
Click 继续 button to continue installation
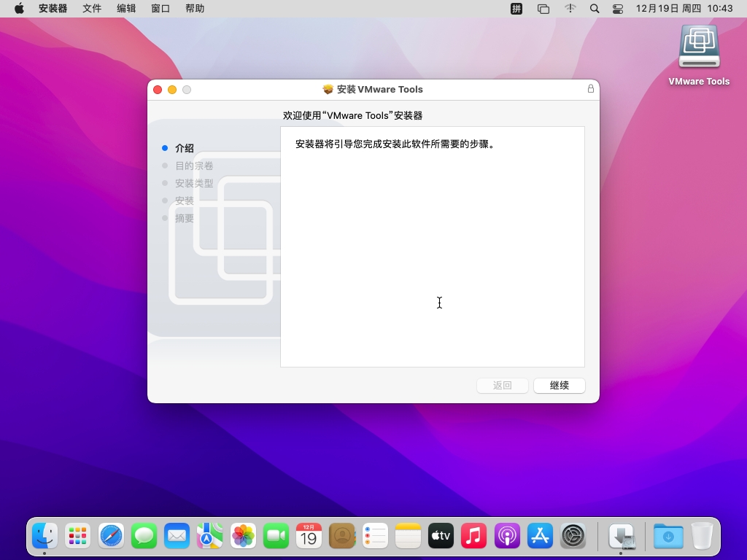point(559,386)
